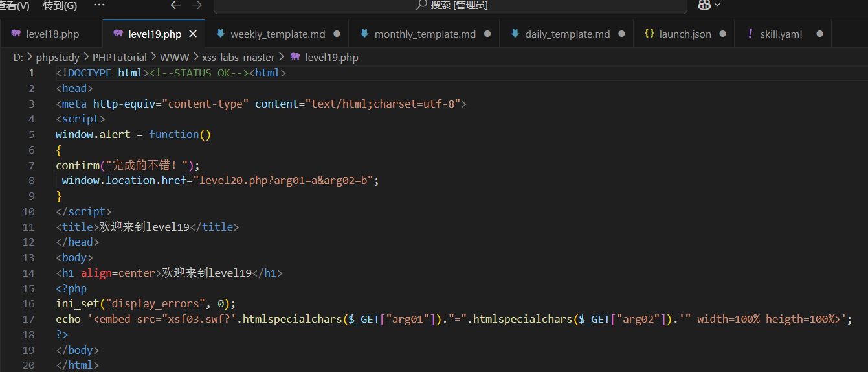This screenshot has width=868, height=372.
Task: Click the unsaved dot on skill.yaml tab
Action: point(819,34)
